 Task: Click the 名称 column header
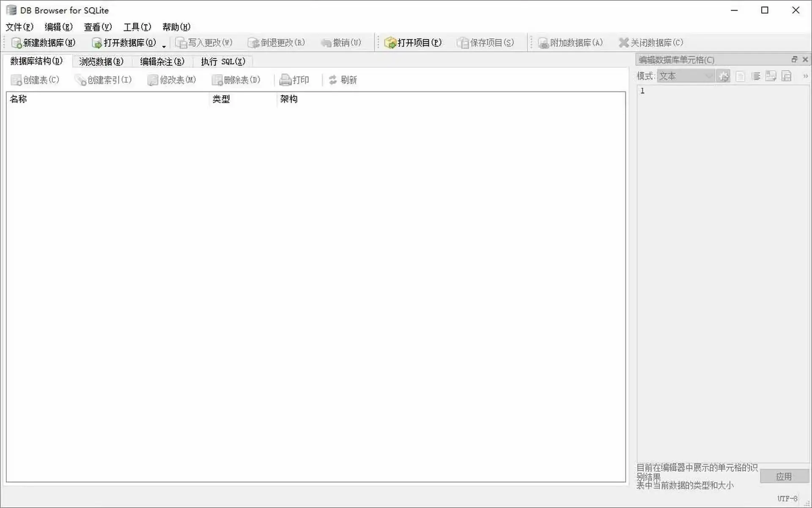pyautogui.click(x=19, y=99)
